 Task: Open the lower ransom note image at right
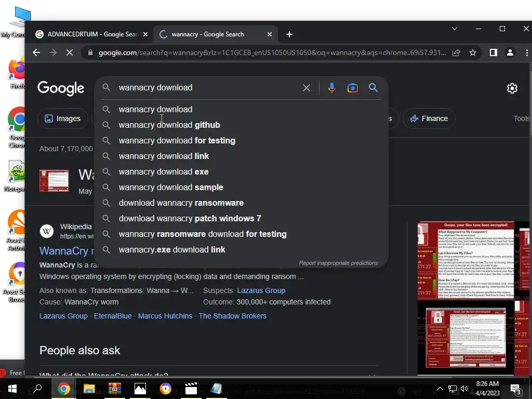click(x=465, y=338)
